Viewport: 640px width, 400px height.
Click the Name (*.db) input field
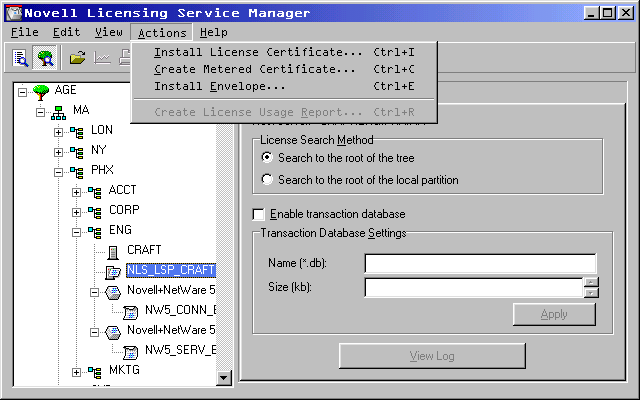[x=480, y=263]
